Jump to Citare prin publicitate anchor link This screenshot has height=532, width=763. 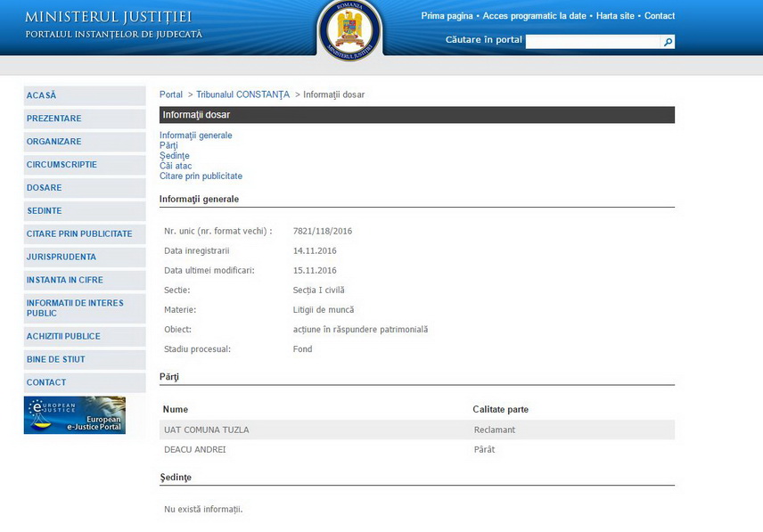coord(201,176)
